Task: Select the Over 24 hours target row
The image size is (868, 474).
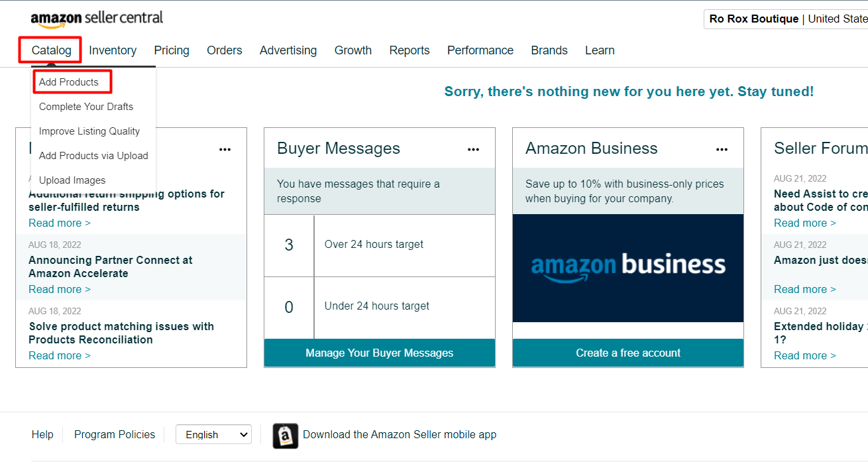Action: coord(380,245)
